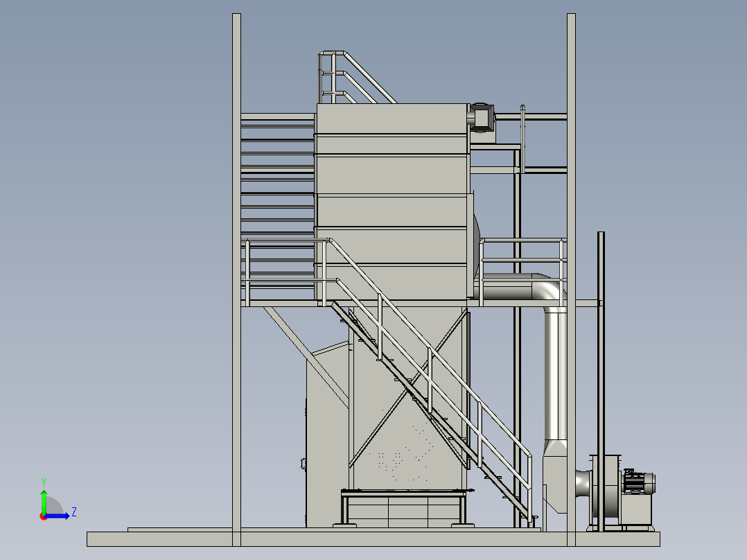This screenshot has height=560, width=747.
Task: Select the tall right steel column
Action: click(x=571, y=280)
